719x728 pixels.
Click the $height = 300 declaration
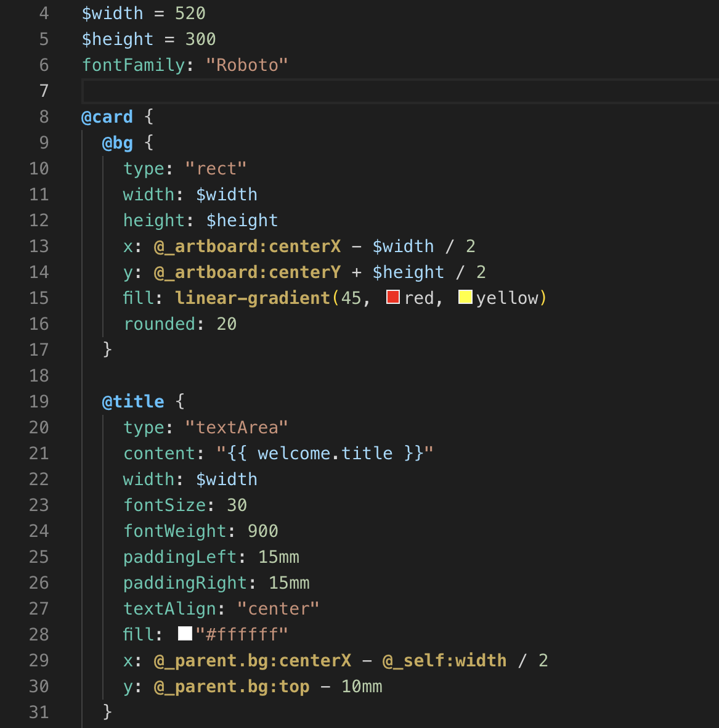pos(148,39)
